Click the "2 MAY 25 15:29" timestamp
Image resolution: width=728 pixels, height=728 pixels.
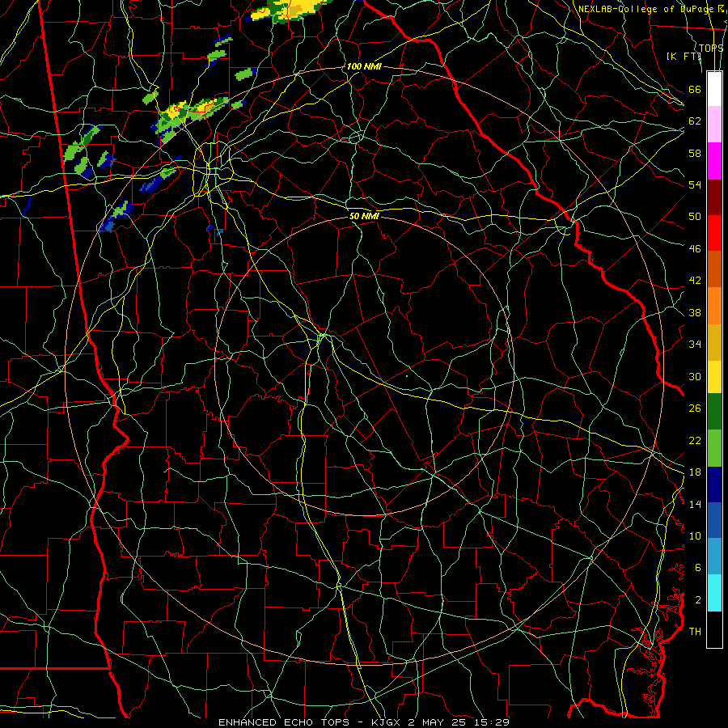tap(459, 722)
